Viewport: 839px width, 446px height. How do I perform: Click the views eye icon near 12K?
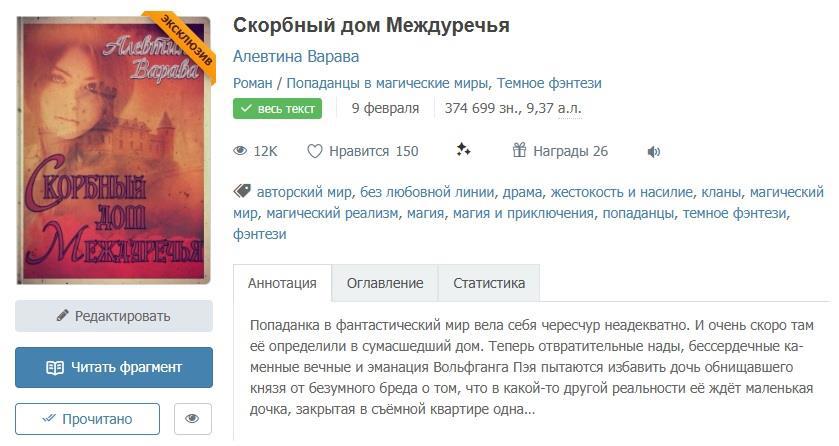240,152
